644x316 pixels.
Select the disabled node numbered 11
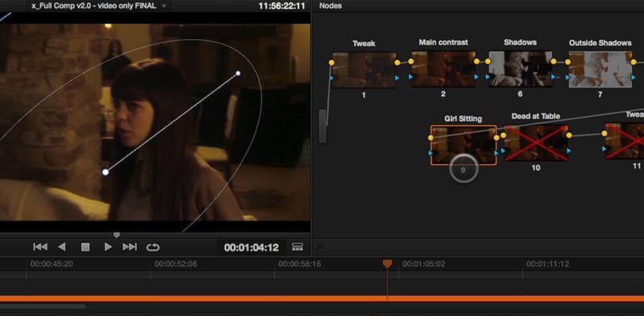(624, 141)
